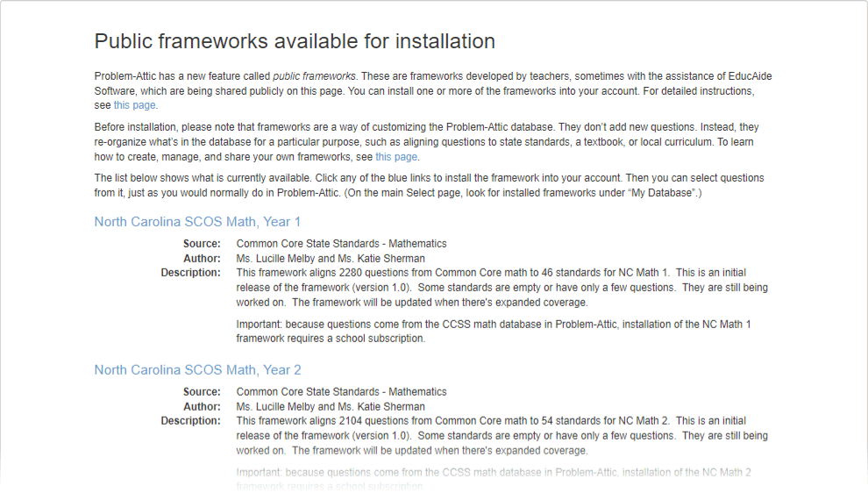Follow 'this page' link for detailed instructions
Image resolution: width=868 pixels, height=500 pixels.
134,105
